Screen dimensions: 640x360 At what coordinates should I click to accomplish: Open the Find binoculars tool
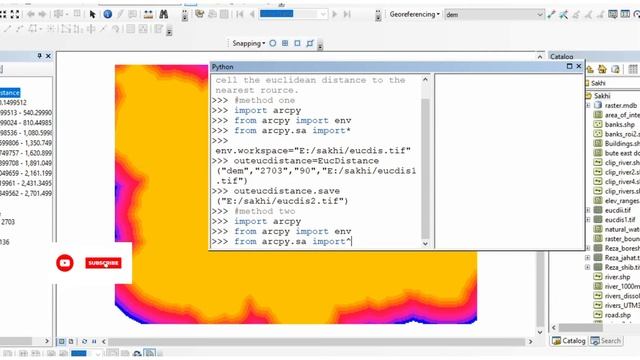164,14
